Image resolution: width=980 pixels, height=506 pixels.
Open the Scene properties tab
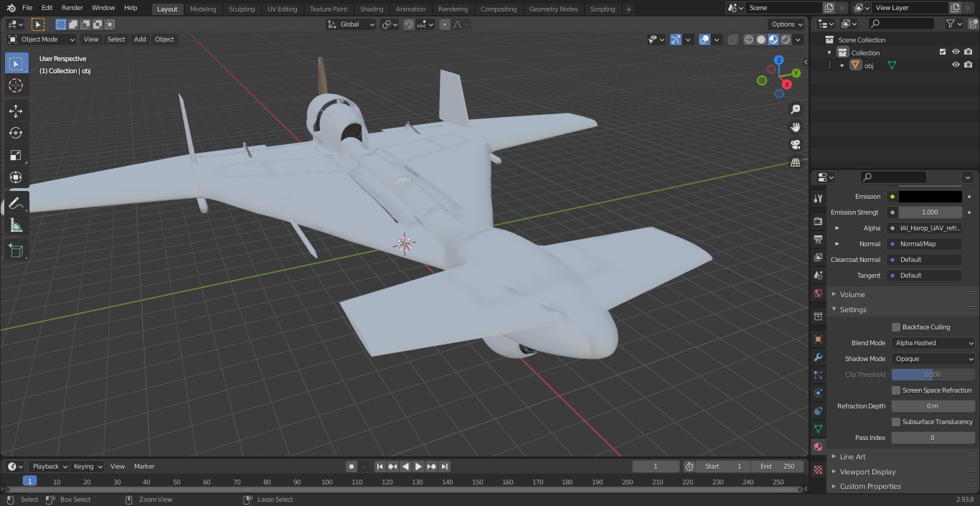pyautogui.click(x=818, y=275)
